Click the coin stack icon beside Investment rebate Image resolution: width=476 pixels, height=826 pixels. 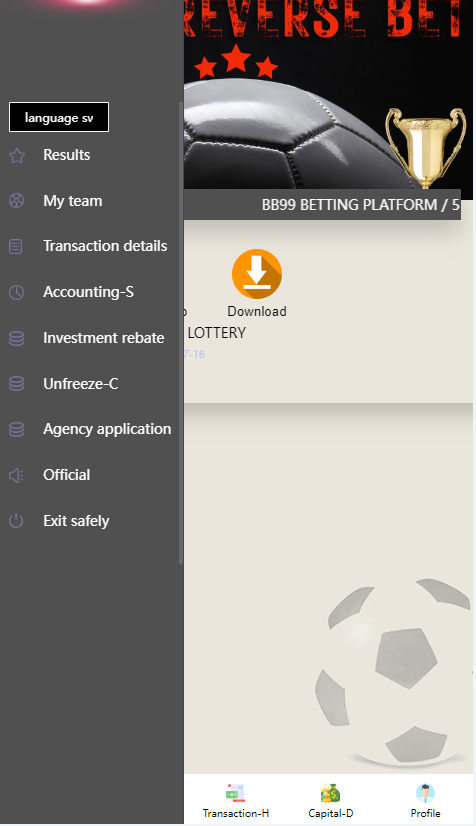point(16,338)
